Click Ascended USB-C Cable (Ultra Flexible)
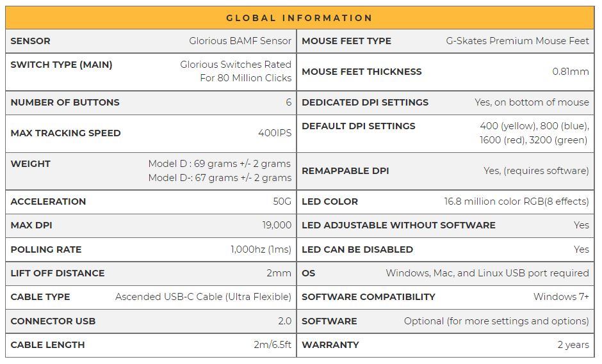Image resolution: width=602 pixels, height=364 pixels. pyautogui.click(x=203, y=297)
